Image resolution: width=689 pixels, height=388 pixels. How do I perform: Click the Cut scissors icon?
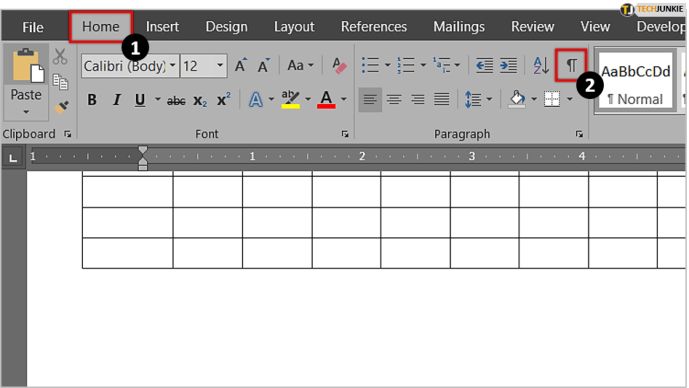click(x=60, y=57)
